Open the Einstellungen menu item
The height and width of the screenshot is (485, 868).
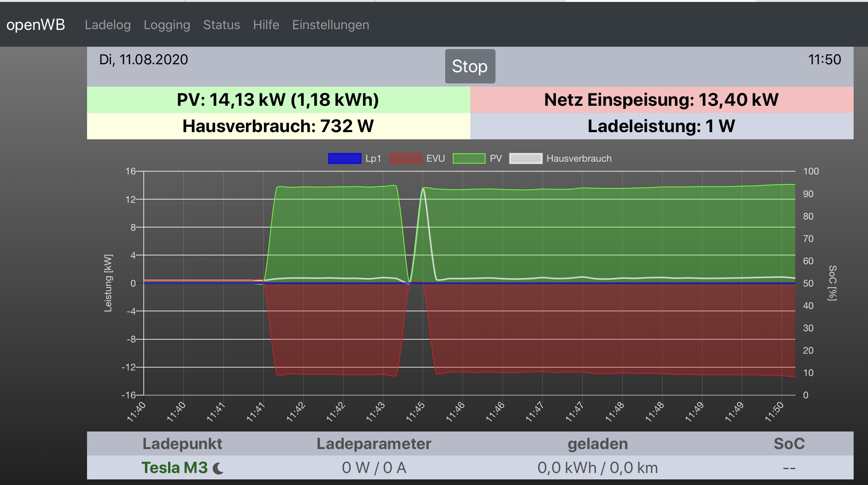331,25
